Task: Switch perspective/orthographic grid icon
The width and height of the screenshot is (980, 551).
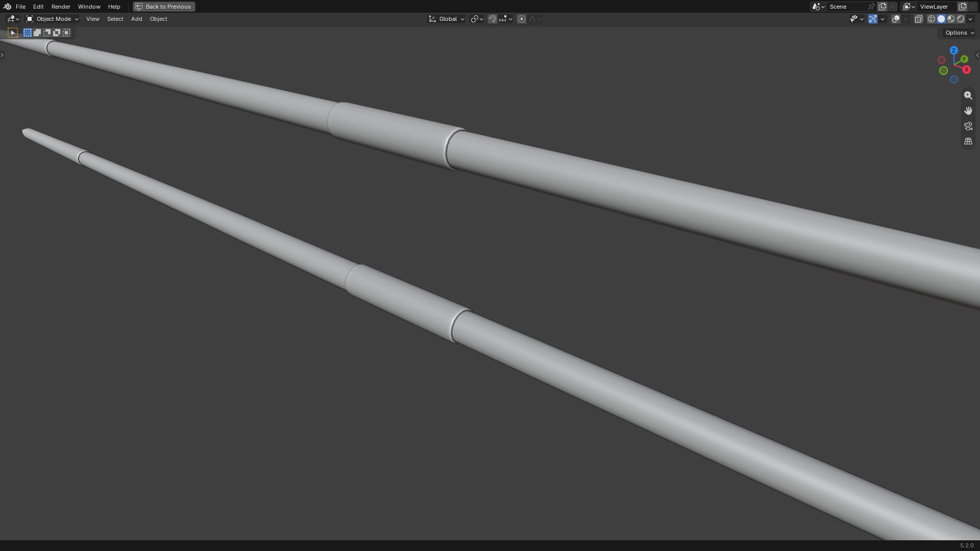Action: click(x=968, y=141)
